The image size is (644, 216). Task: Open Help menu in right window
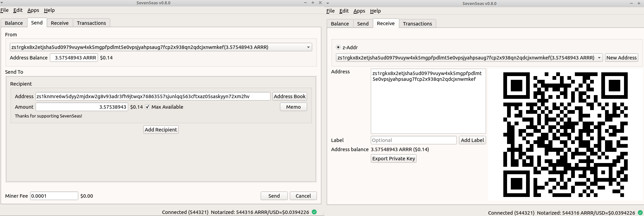[x=376, y=11]
